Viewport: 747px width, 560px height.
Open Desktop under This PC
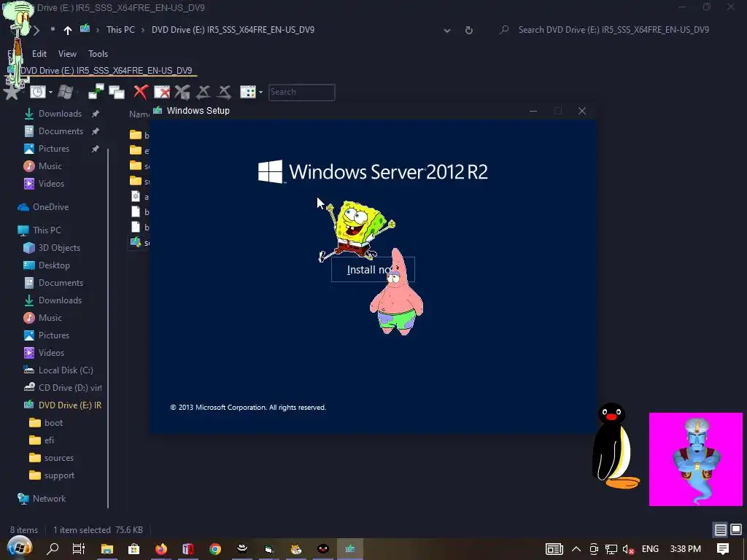[54, 265]
